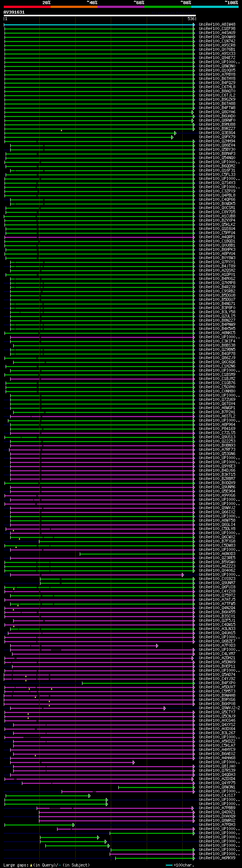This screenshot has height=868, width=242.
Task: Click hit label UniRef100_C3ZPX9
Action: 217,191
